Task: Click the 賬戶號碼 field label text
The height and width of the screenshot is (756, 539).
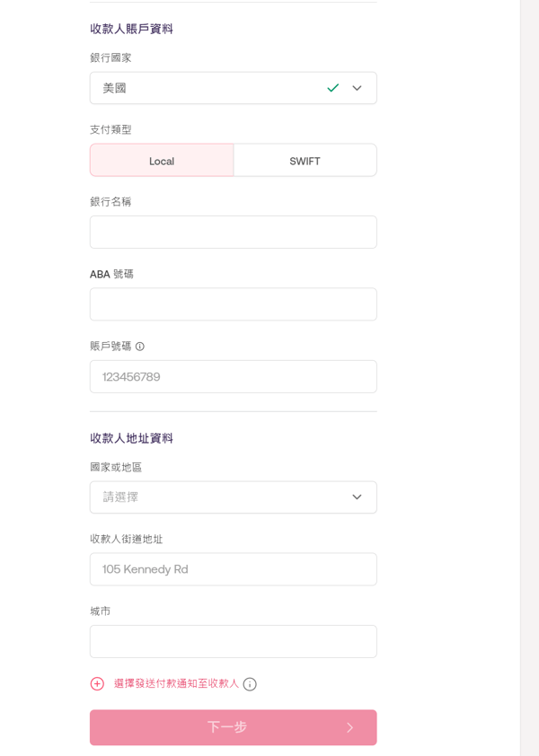Action: [x=110, y=346]
